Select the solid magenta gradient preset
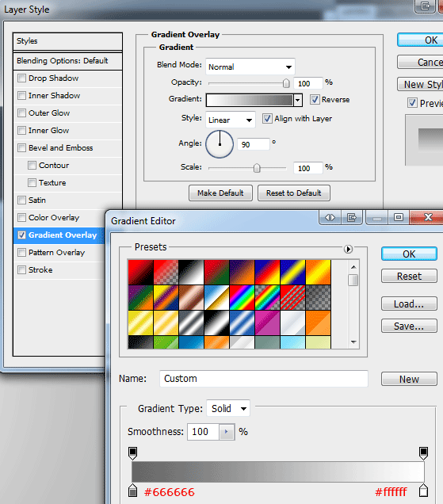 pos(268,323)
